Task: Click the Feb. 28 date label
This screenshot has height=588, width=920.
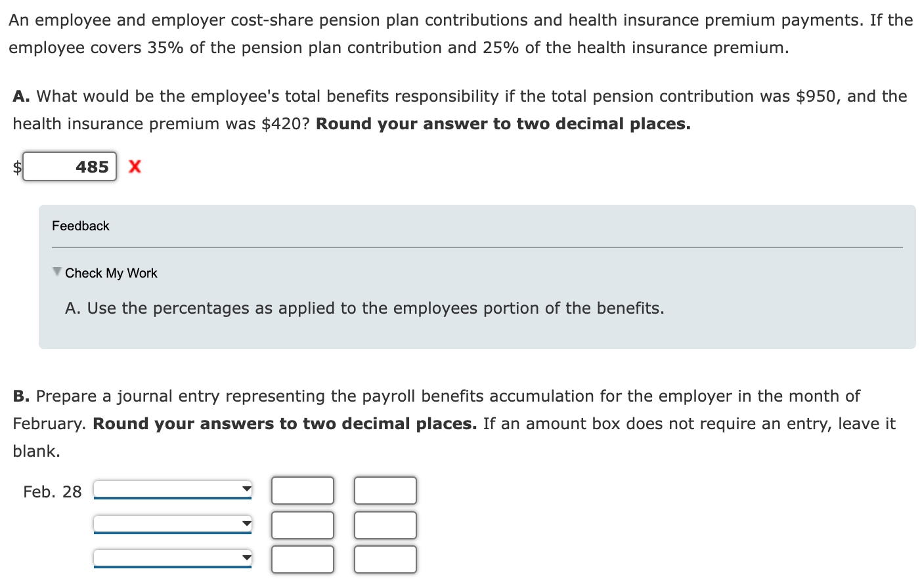Action: coord(52,491)
